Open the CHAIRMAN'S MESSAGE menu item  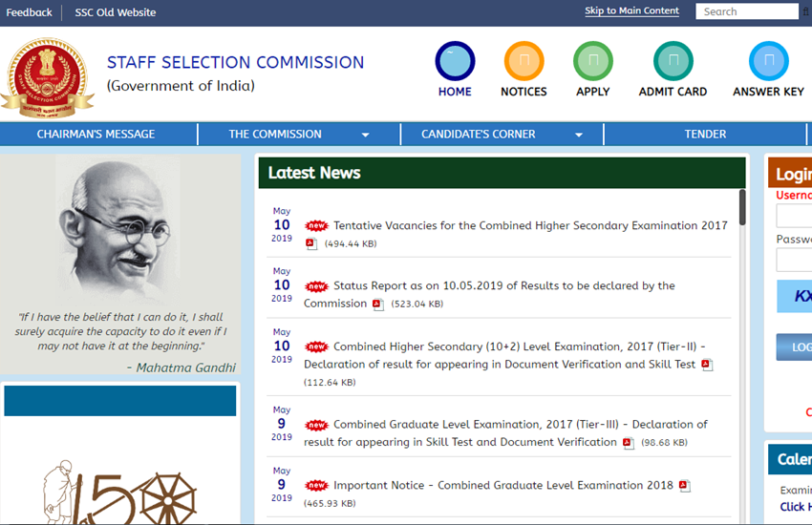point(96,135)
